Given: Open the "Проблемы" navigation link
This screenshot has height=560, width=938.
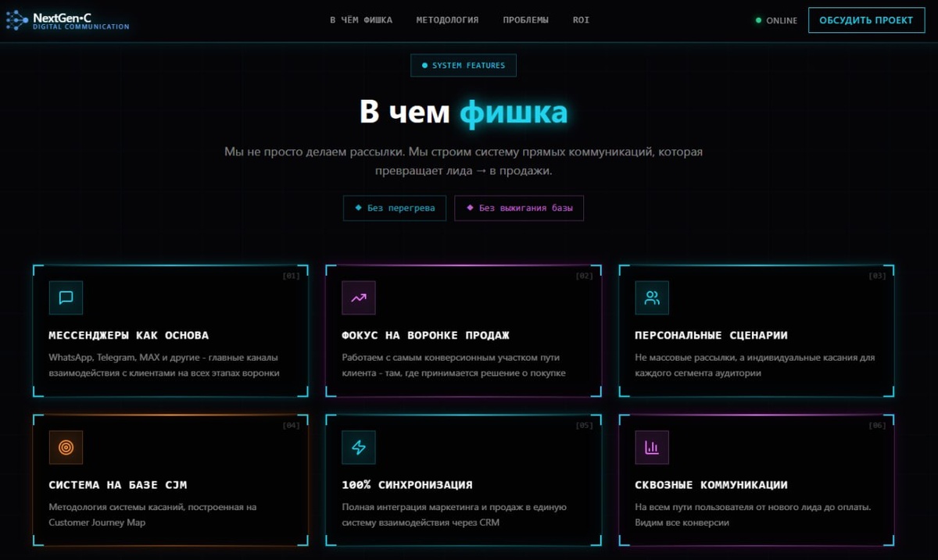Looking at the screenshot, I should pos(525,20).
